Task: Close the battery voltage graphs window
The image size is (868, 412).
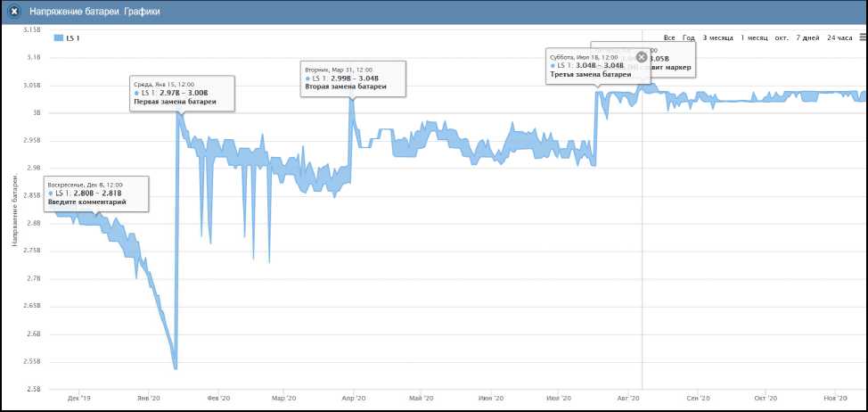Action: coord(15,11)
